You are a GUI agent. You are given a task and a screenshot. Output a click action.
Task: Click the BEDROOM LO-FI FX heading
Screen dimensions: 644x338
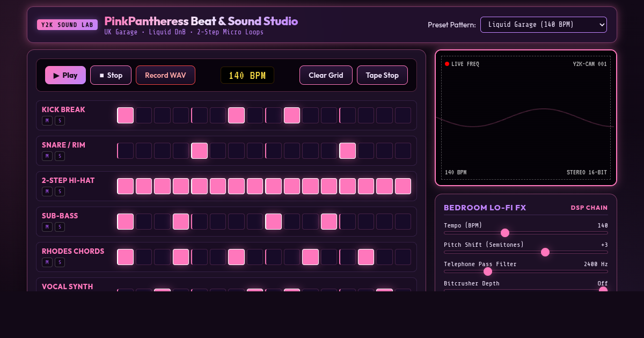click(x=485, y=208)
